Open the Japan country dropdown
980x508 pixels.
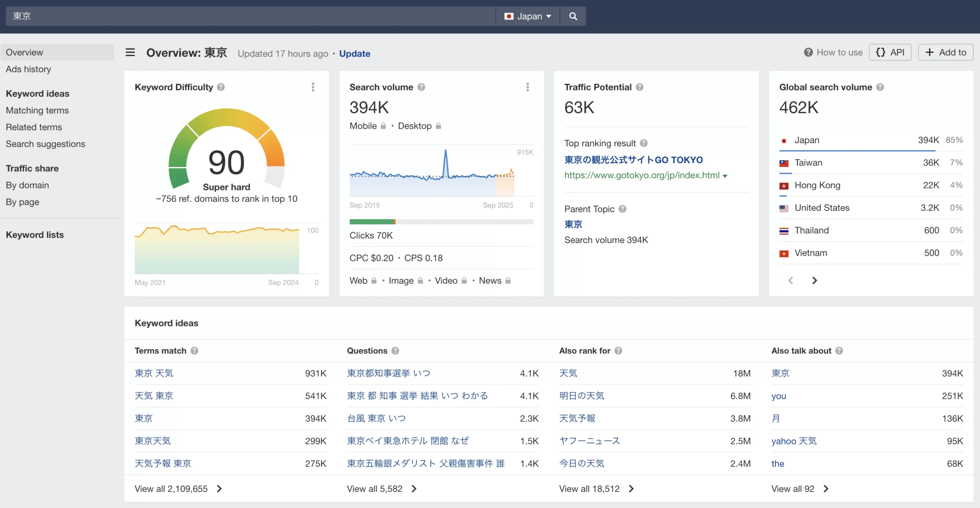528,16
